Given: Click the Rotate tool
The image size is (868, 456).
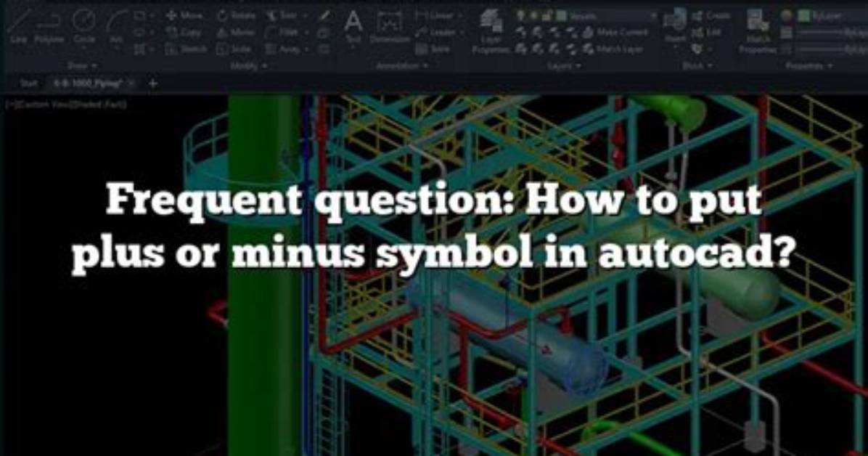Looking at the screenshot, I should (237, 16).
